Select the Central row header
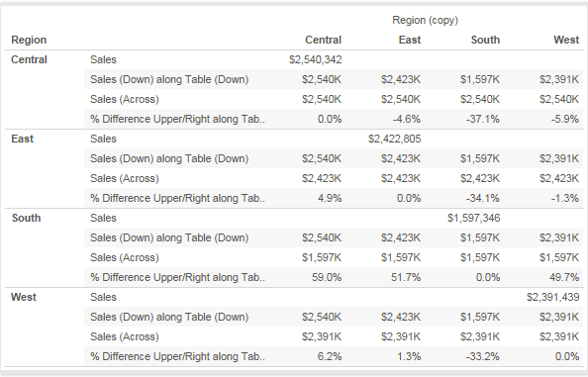The height and width of the screenshot is (377, 588). 29,59
